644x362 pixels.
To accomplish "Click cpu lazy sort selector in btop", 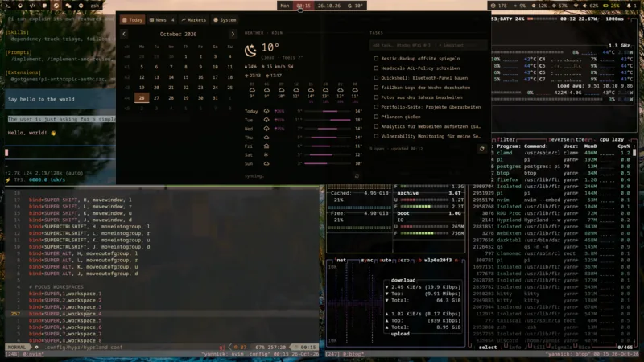I will tap(612, 139).
